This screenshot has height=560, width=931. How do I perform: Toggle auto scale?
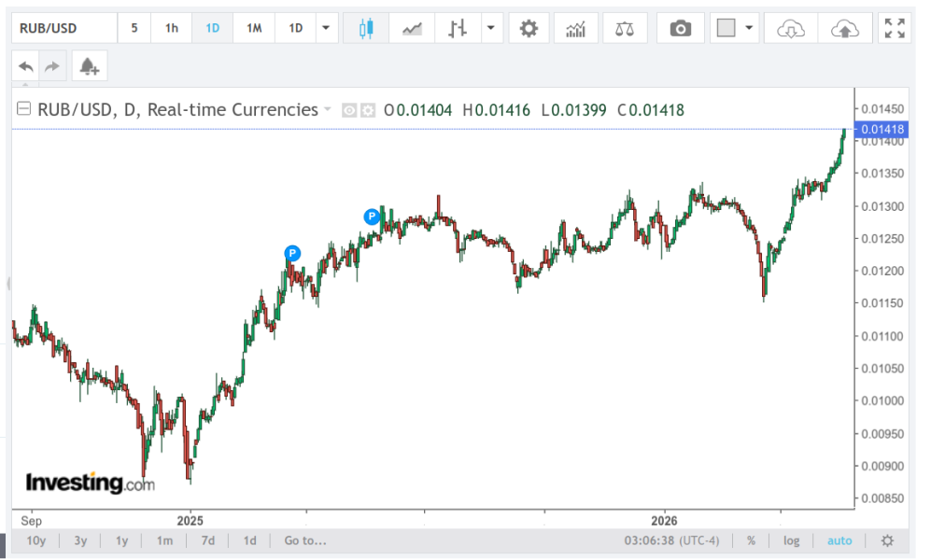839,540
